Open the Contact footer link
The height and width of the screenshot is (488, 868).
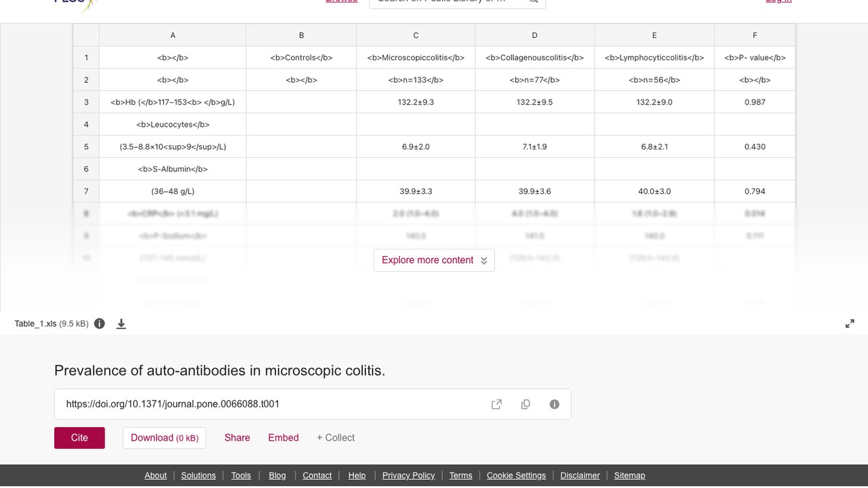coord(317,476)
